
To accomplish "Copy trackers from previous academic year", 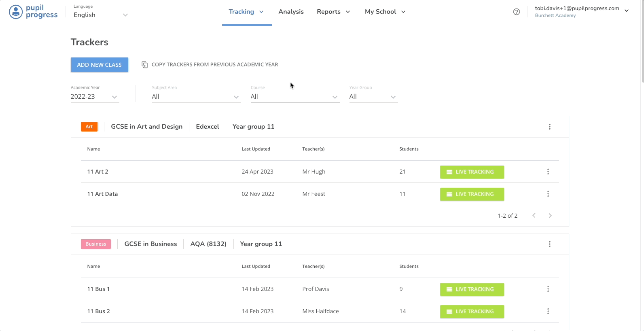I will tap(210, 65).
